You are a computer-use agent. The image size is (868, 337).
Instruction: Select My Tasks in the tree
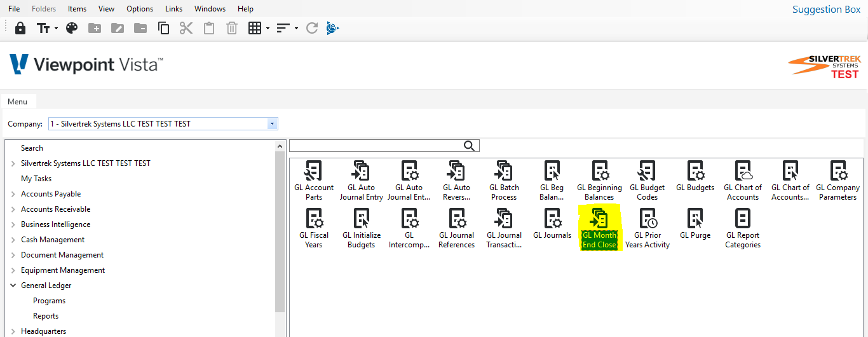click(x=36, y=179)
